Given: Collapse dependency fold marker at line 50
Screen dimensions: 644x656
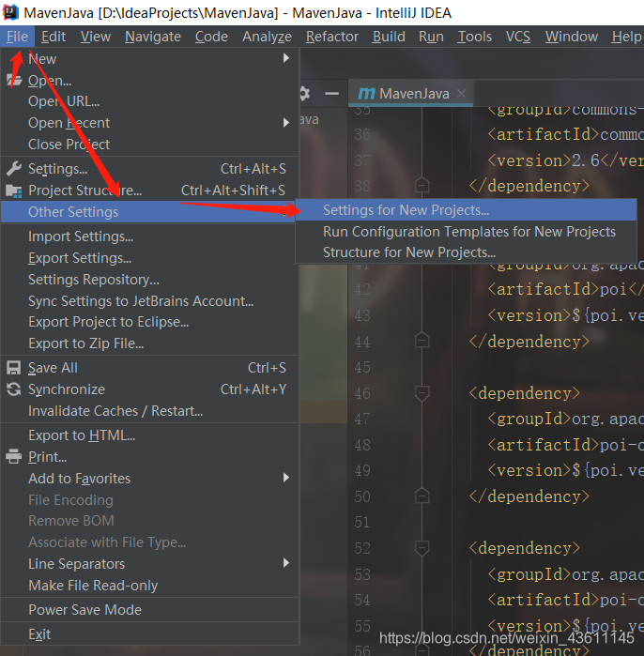Looking at the screenshot, I should pos(422,496).
